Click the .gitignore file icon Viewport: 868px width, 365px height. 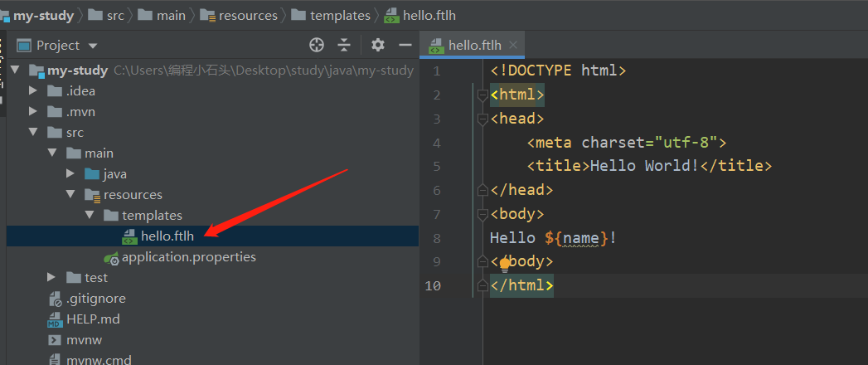[55, 299]
